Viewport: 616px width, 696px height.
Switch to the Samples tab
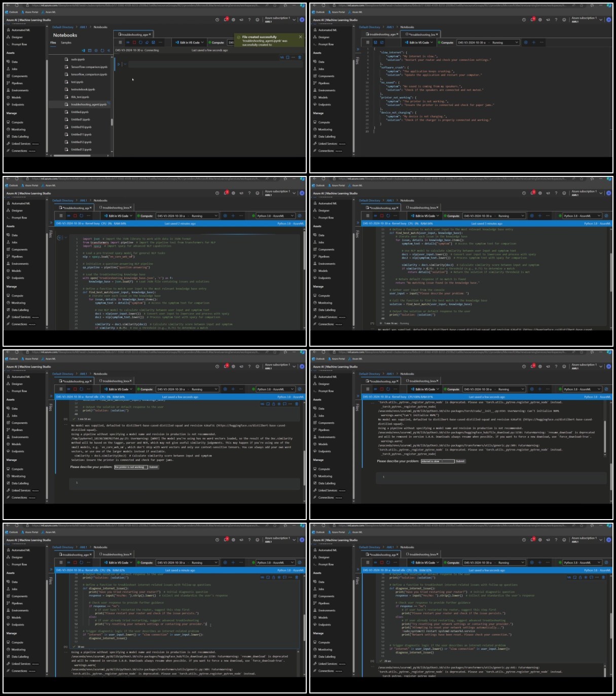click(66, 43)
